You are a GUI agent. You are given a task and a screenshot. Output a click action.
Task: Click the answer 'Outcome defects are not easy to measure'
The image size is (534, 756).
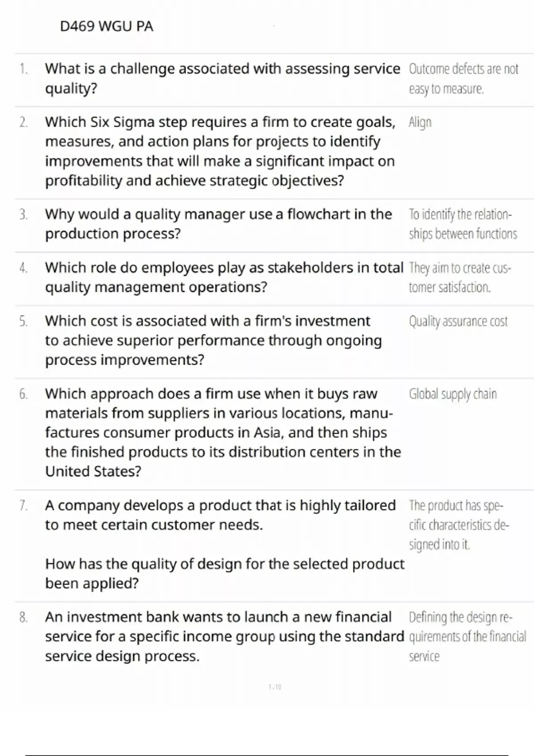tap(463, 79)
